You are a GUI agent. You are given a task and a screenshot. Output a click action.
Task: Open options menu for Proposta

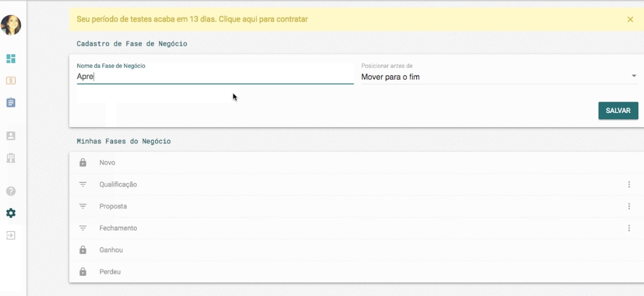(629, 207)
